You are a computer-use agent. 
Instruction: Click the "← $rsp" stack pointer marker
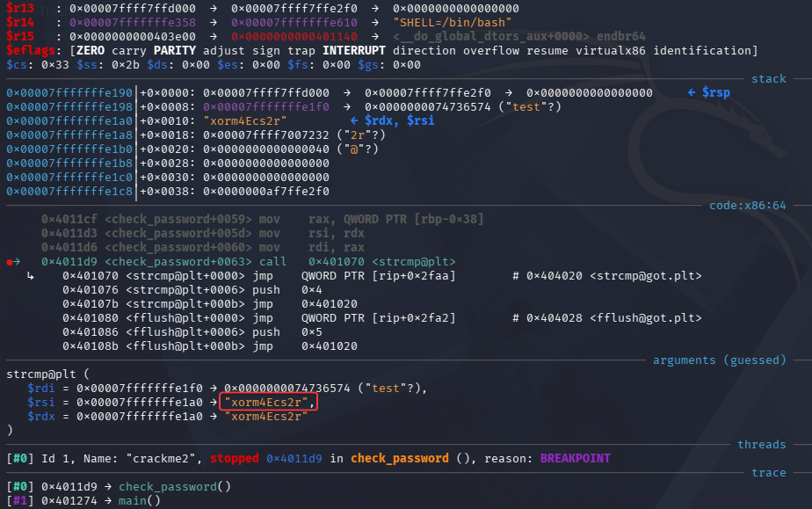click(x=708, y=92)
